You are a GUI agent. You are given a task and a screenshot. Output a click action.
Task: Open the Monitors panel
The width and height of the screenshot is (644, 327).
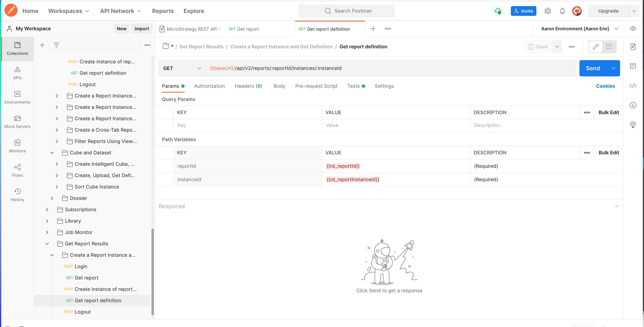pos(17,146)
